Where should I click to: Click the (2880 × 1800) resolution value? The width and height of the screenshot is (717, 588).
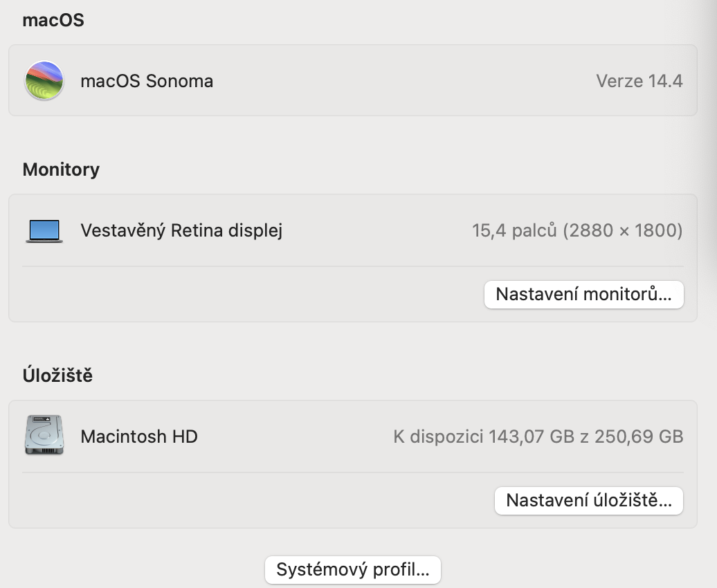click(x=623, y=230)
